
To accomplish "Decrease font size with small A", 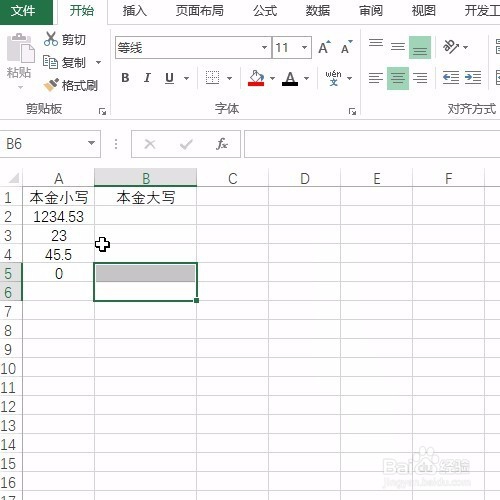I will [347, 47].
